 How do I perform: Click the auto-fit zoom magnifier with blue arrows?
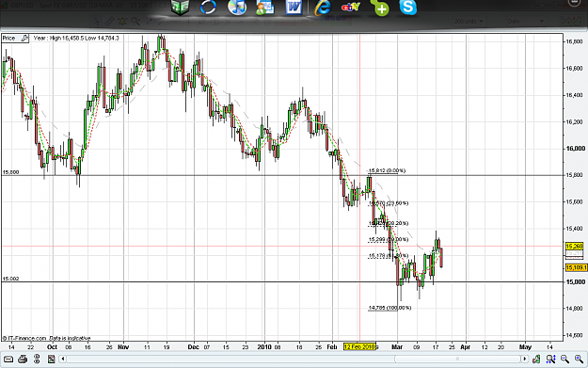[551, 360]
